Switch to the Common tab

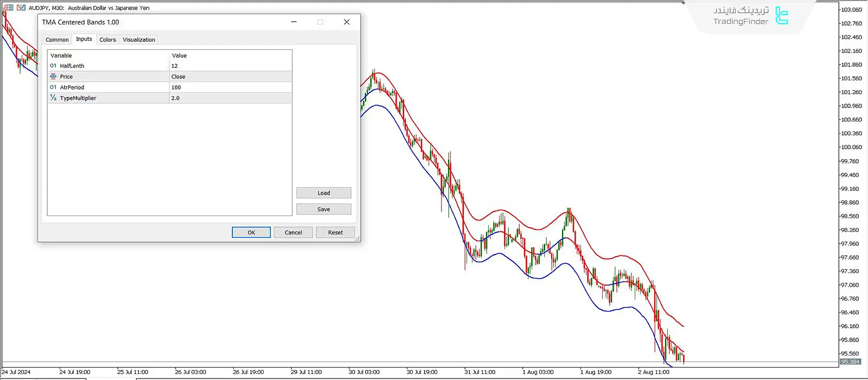click(x=57, y=40)
